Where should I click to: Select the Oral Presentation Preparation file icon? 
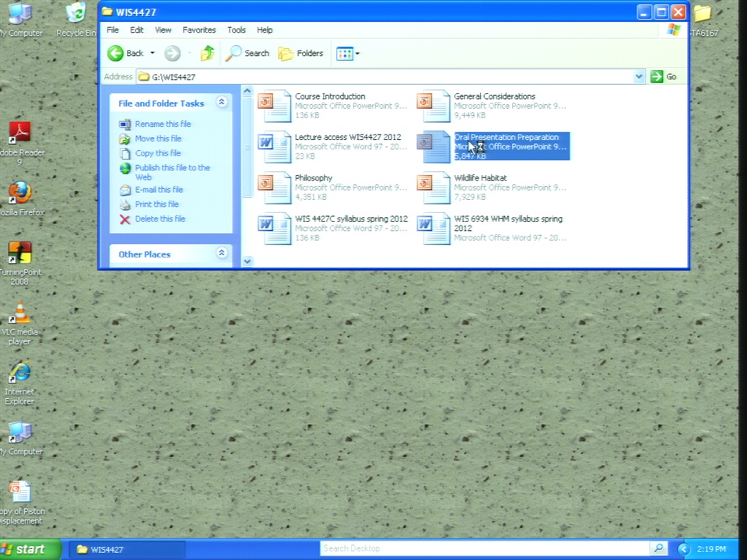pos(433,147)
